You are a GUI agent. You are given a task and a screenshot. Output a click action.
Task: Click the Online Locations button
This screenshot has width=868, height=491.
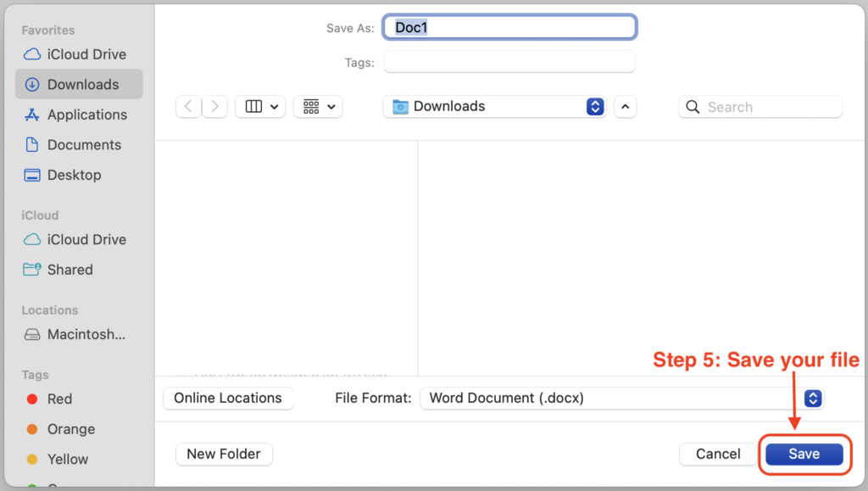coord(227,398)
